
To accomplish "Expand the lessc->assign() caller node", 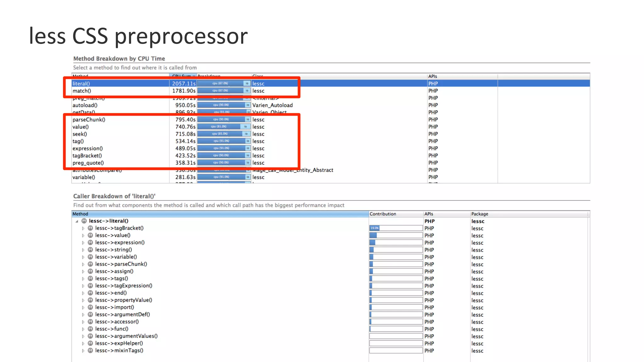I will (83, 272).
